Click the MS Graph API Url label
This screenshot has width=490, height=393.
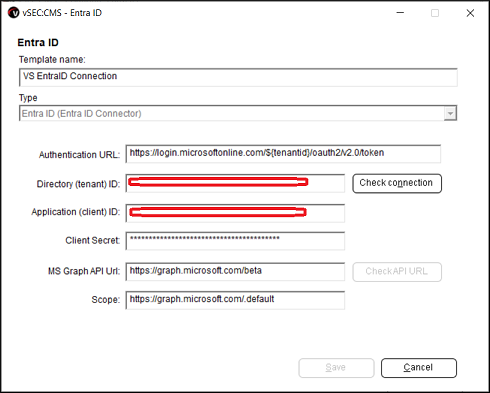click(84, 271)
